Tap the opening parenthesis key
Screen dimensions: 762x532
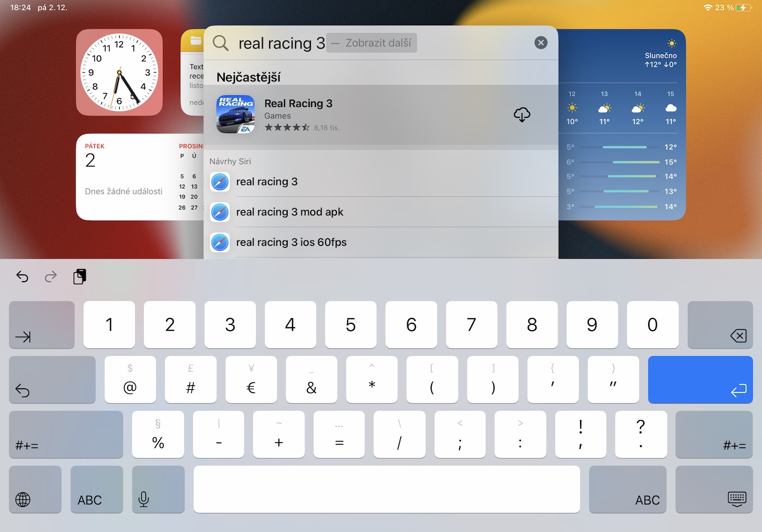click(x=432, y=380)
